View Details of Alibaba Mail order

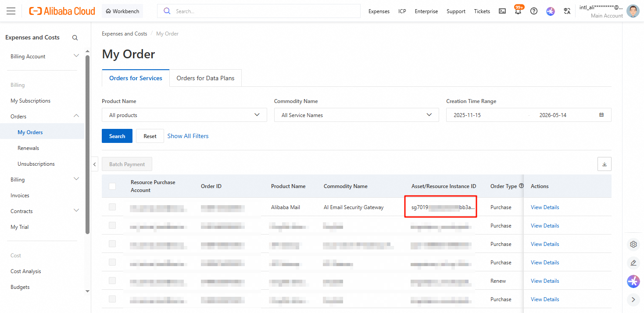[545, 207]
